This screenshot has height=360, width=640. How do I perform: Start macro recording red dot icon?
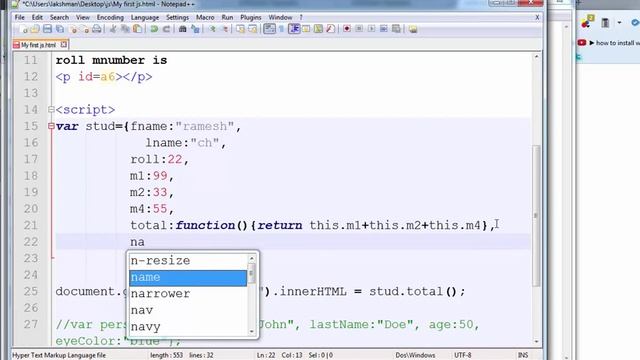coord(347,29)
